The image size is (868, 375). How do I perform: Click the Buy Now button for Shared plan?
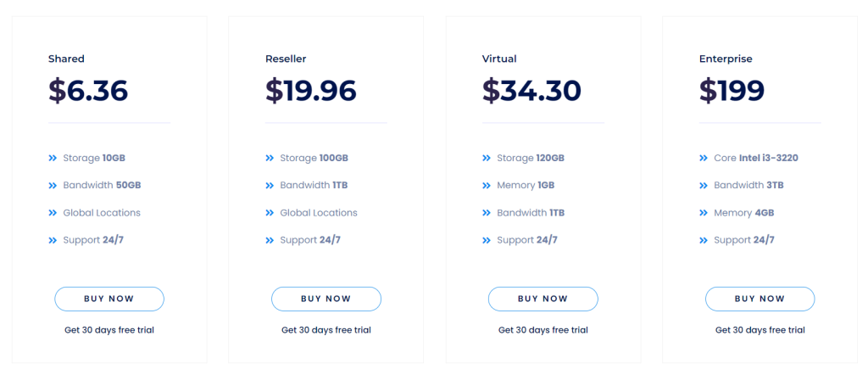(x=109, y=299)
